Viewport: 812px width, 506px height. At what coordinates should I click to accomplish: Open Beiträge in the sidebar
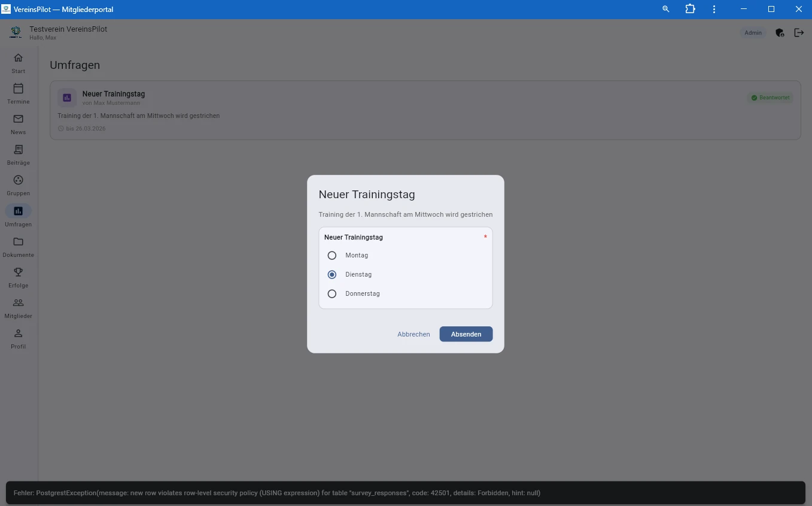coord(18,154)
